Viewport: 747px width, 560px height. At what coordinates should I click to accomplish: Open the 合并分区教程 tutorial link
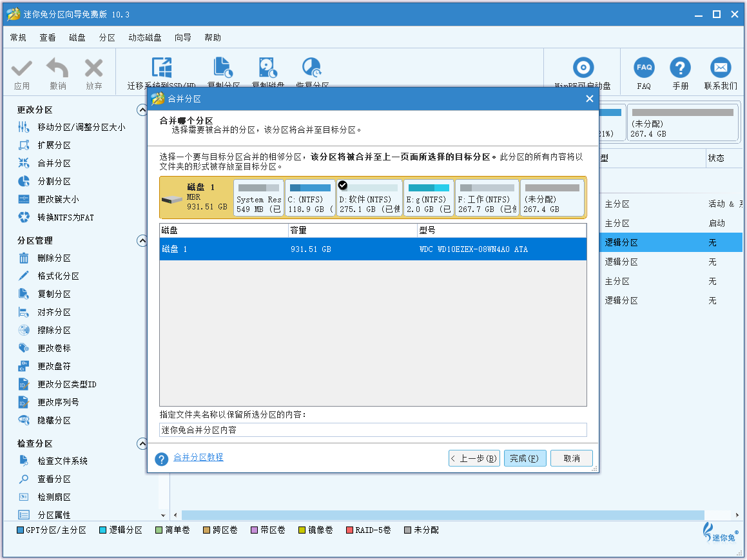click(198, 457)
